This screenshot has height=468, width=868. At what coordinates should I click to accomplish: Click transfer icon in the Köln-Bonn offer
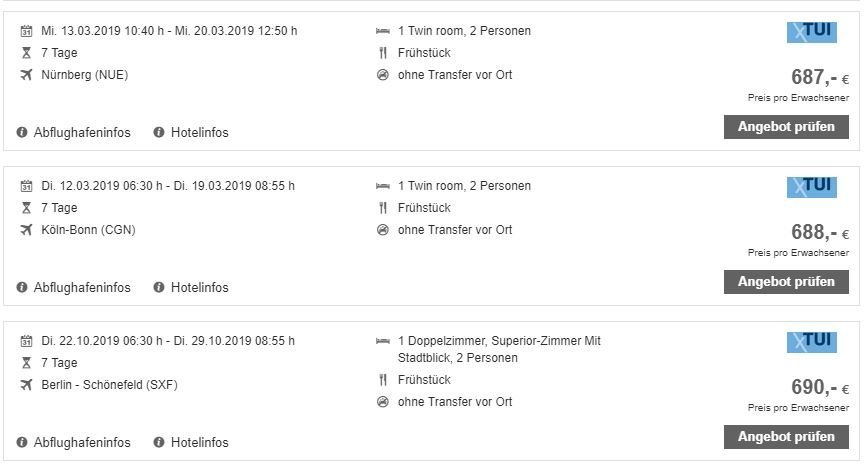coord(383,230)
